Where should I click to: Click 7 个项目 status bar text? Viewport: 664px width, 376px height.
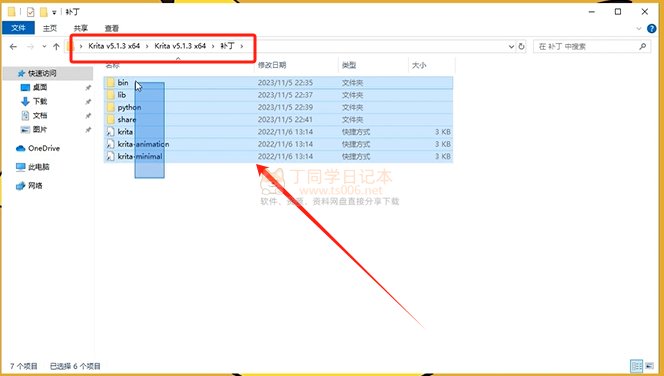pos(23,366)
